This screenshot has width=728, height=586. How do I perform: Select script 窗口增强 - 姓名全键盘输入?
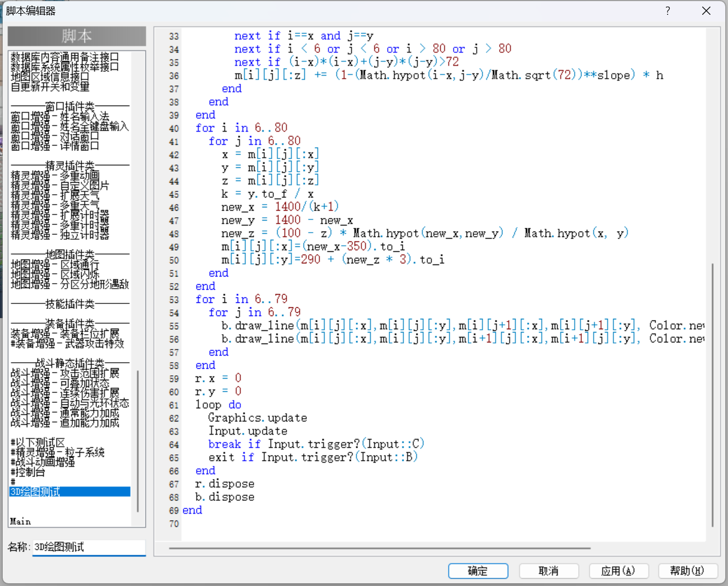[70, 126]
